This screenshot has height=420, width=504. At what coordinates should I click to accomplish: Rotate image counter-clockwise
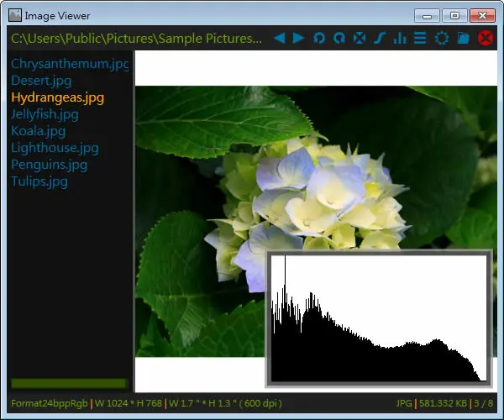[x=319, y=39]
